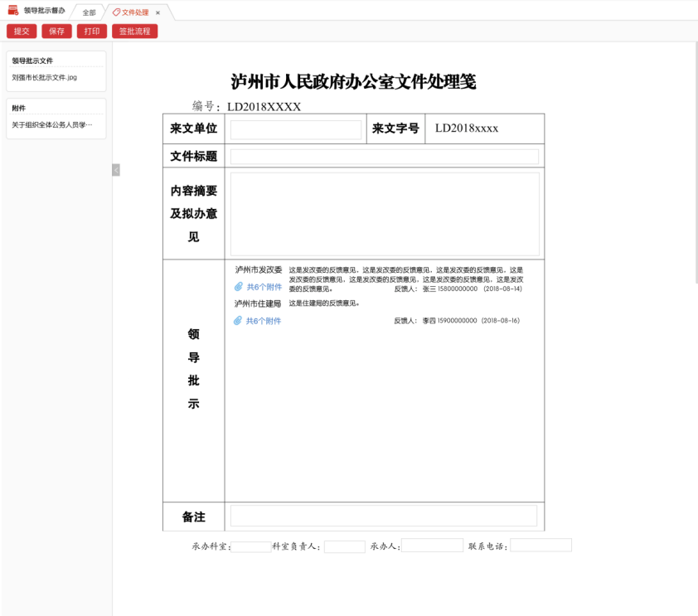The width and height of the screenshot is (698, 616).
Task: Open 刘强市长批示文件.jpg in sidebar
Action: point(45,77)
